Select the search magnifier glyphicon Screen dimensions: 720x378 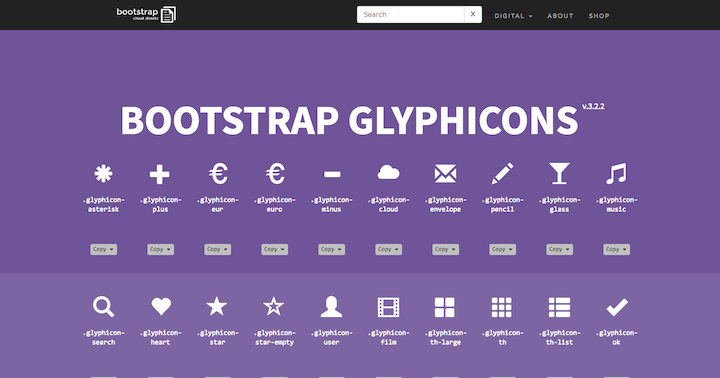click(103, 307)
